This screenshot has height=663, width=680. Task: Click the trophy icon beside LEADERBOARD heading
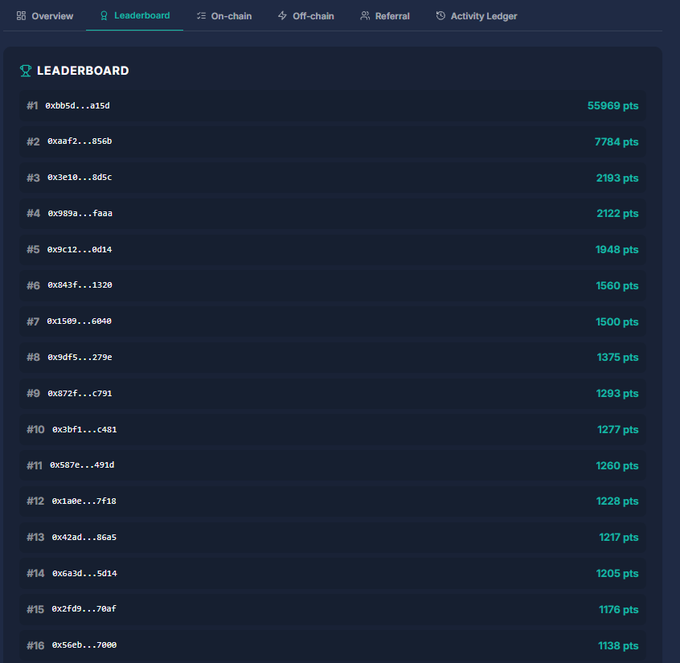pyautogui.click(x=26, y=71)
